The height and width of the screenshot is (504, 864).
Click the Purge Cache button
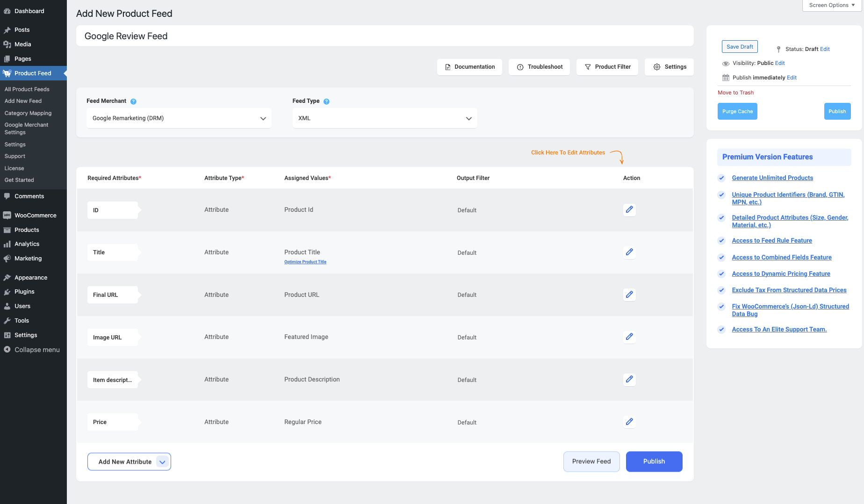tap(737, 111)
